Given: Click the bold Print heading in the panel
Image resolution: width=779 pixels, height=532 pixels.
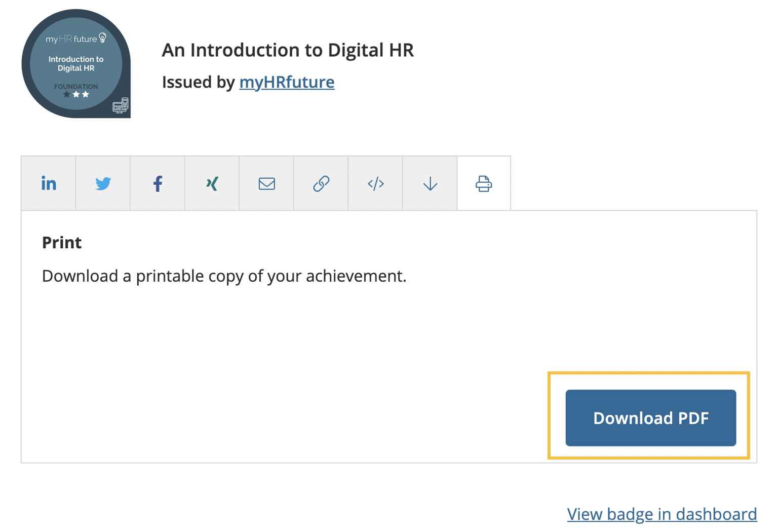Looking at the screenshot, I should click(62, 243).
